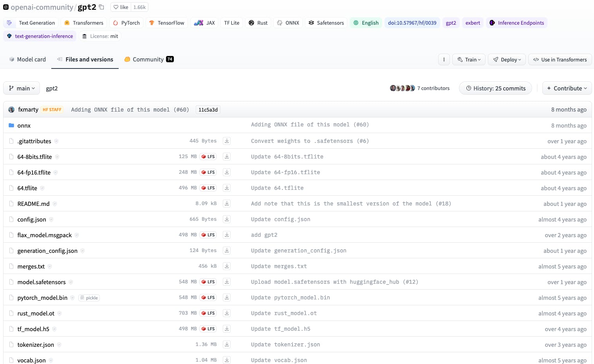Click the safety scan icon next to README.md
594x364 pixels.
55,204
